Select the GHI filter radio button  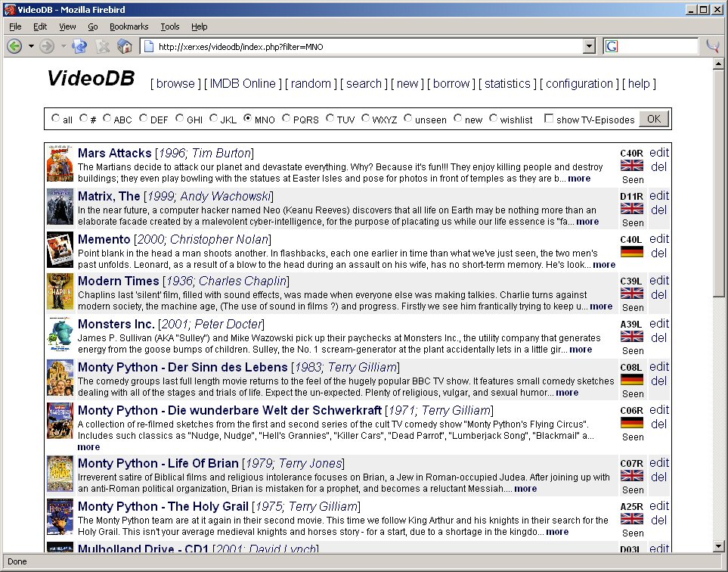pyautogui.click(x=180, y=118)
